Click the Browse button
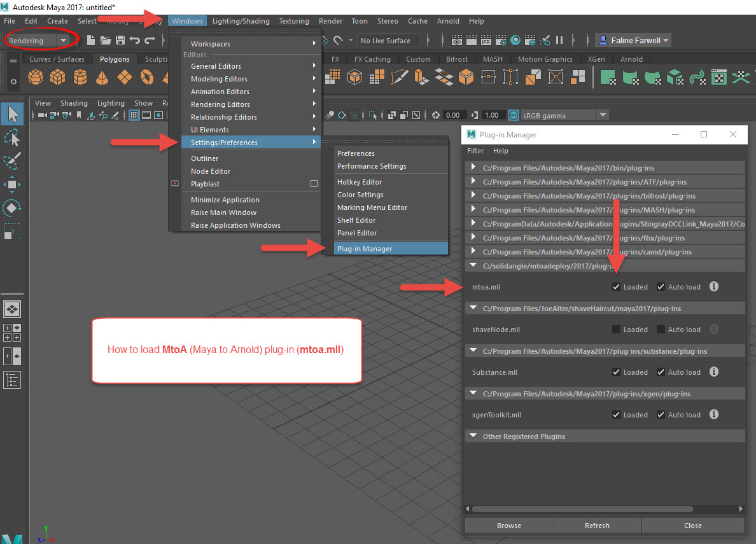 509,526
